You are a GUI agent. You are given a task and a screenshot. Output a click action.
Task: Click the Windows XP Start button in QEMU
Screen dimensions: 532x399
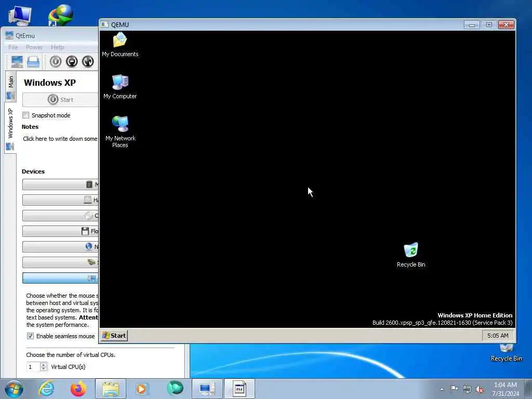tap(114, 336)
